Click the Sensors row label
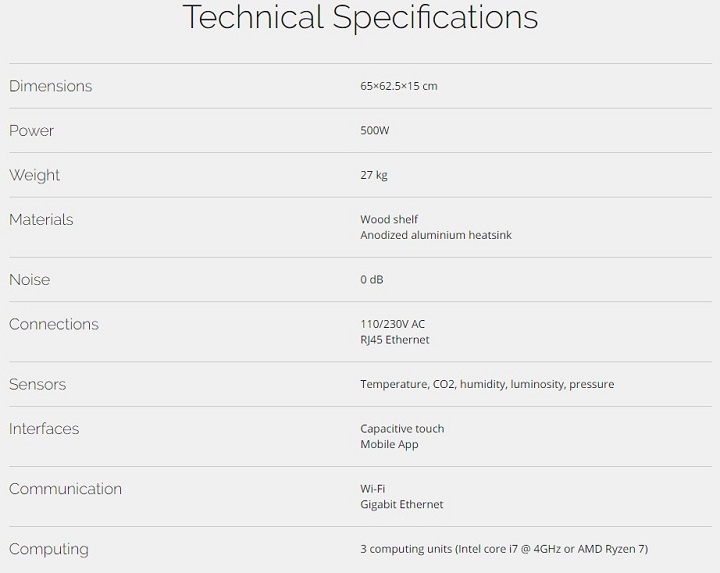Screen dimensions: 720x573 [37, 384]
